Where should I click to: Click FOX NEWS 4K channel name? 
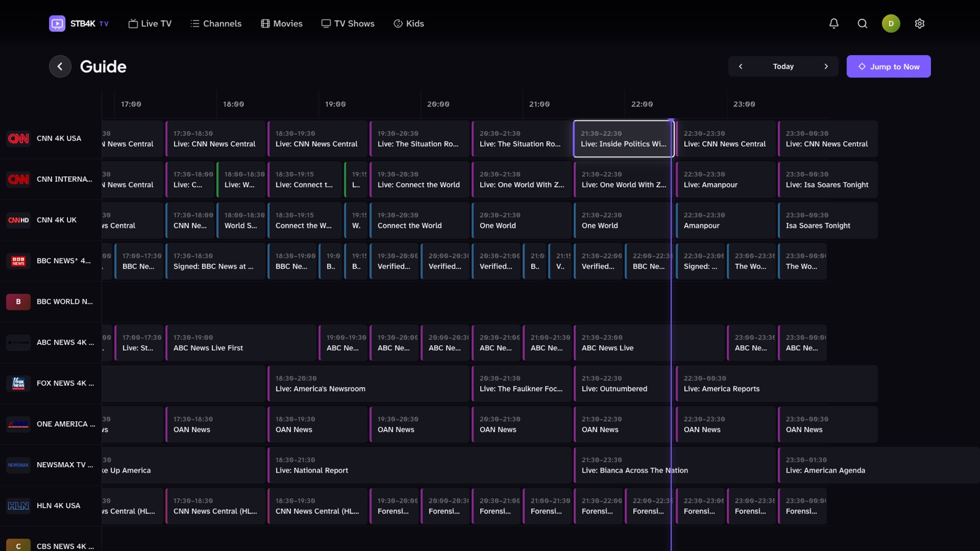pyautogui.click(x=66, y=383)
